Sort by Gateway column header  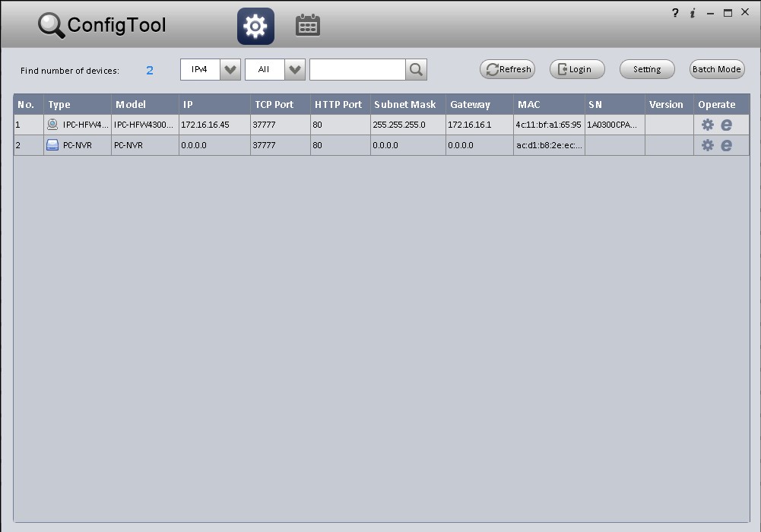480,104
